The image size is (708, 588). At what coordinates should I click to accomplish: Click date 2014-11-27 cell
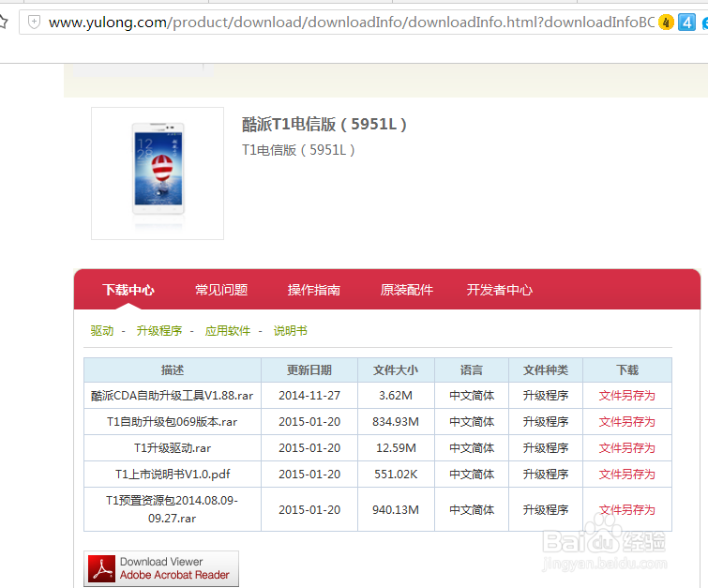[309, 396]
